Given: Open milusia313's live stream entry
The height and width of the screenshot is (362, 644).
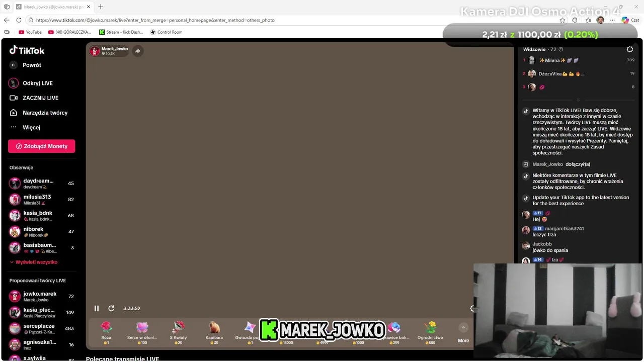Looking at the screenshot, I should coord(41,200).
